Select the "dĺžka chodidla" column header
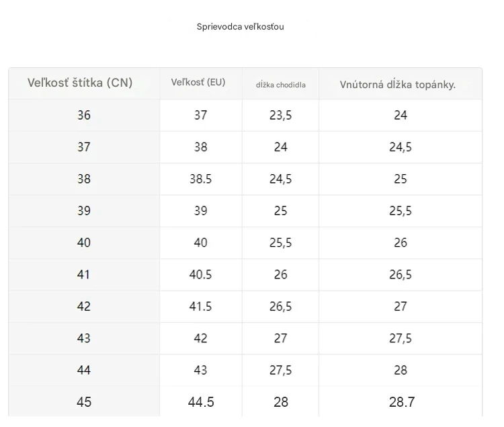This screenshot has width=504, height=427. pyautogui.click(x=281, y=85)
